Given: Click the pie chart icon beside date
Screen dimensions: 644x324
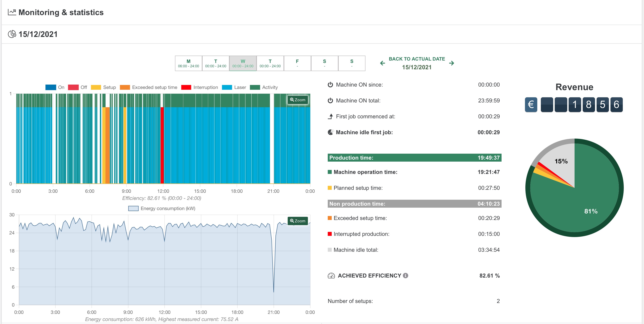Looking at the screenshot, I should coord(12,34).
